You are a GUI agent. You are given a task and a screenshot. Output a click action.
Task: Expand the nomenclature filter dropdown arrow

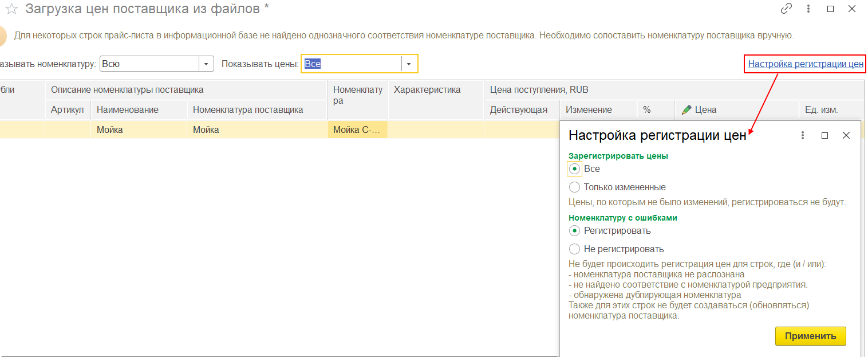[206, 64]
